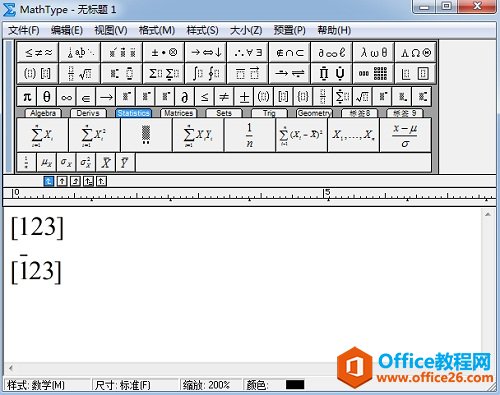The image size is (500, 395).
Task: Insert not-equal symbol from the small bar
Action: click(224, 97)
